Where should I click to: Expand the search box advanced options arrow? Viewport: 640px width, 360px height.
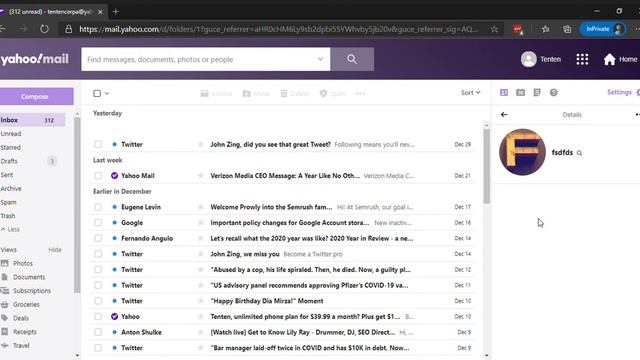pyautogui.click(x=320, y=59)
